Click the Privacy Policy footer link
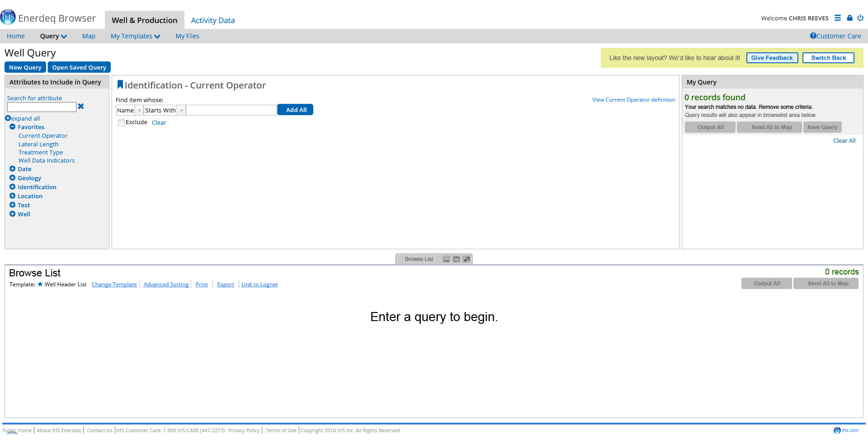Screen dimensions: 868x443 244,430
